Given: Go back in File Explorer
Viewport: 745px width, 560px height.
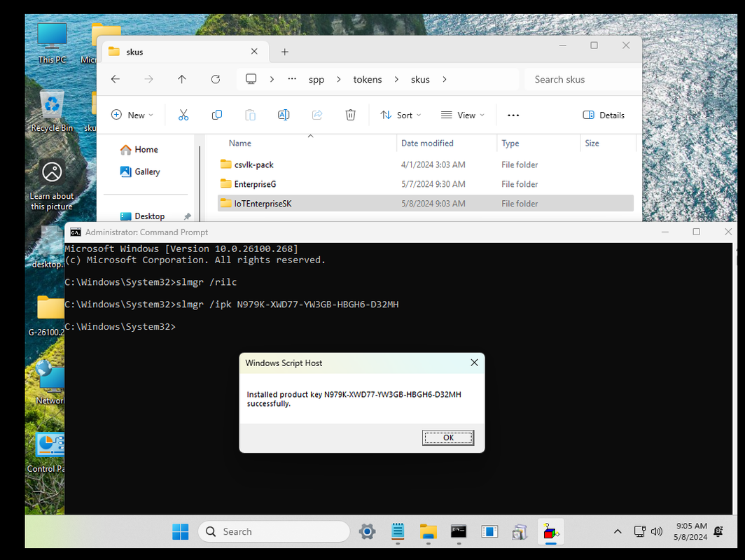Looking at the screenshot, I should point(116,79).
